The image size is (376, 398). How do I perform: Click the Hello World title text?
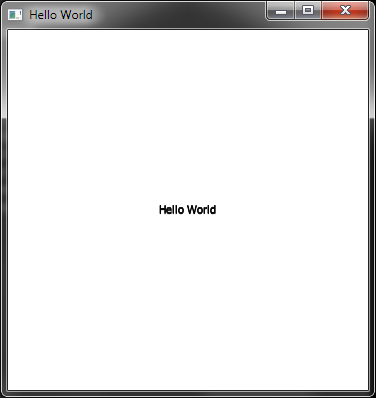coord(61,15)
